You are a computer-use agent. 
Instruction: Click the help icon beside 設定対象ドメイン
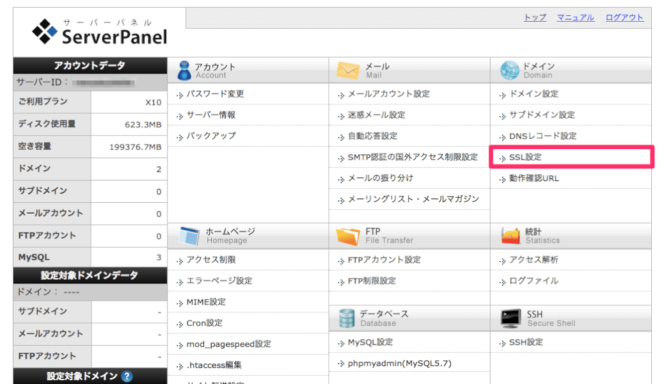[x=127, y=376]
